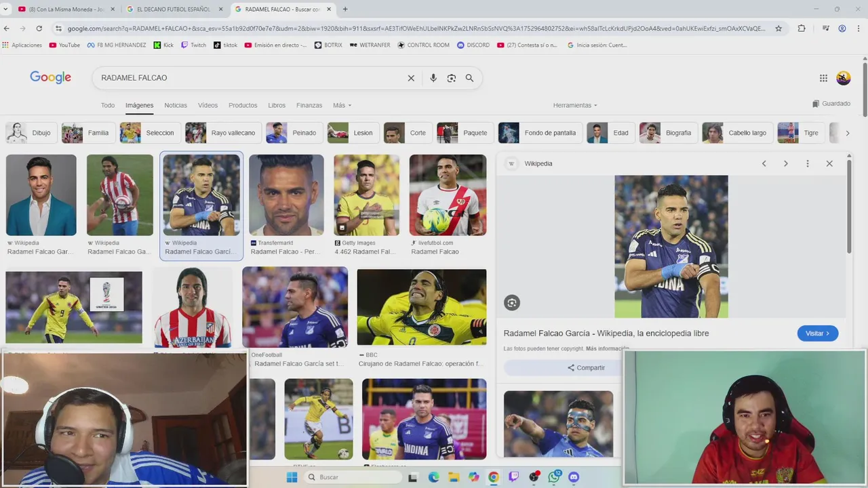Image resolution: width=868 pixels, height=488 pixels.
Task: Open Twitch bookmark
Action: [193, 45]
